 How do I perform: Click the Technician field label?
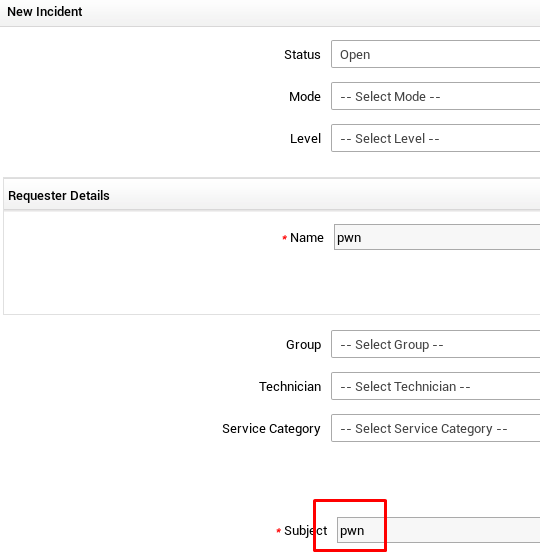290,386
